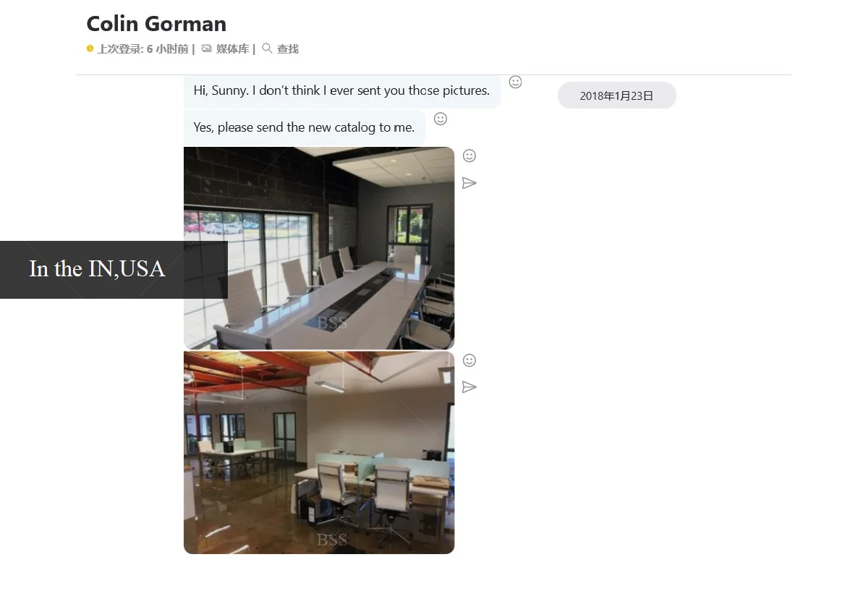The image size is (868, 604).
Task: Click the magnifier search icon
Action: click(267, 48)
